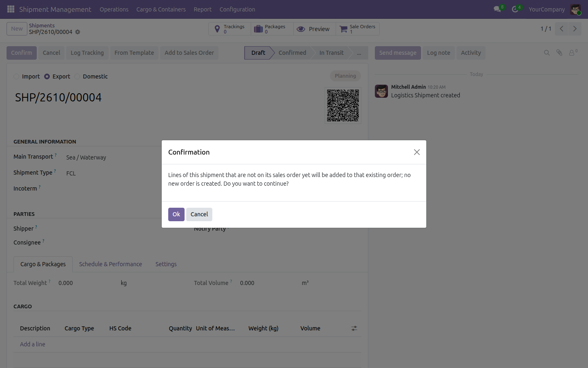Click the Preview eye button
Screen dimensions: 588x368
point(314,29)
